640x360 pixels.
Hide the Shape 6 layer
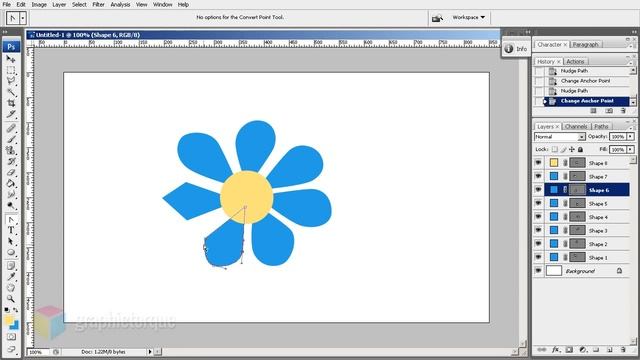538,190
